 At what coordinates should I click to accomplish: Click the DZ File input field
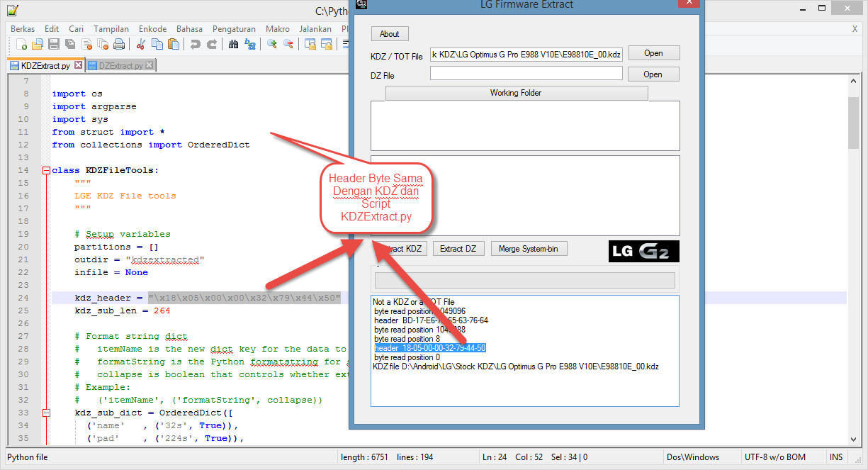(526, 74)
